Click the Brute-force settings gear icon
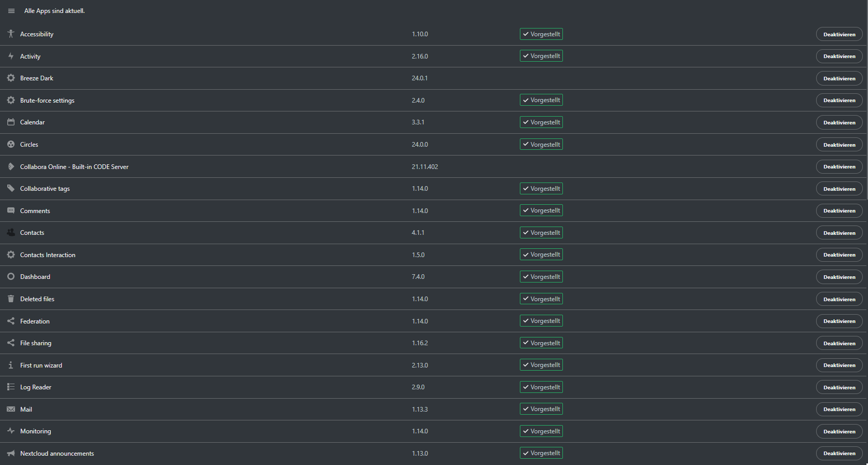This screenshot has height=465, width=868. click(x=11, y=100)
